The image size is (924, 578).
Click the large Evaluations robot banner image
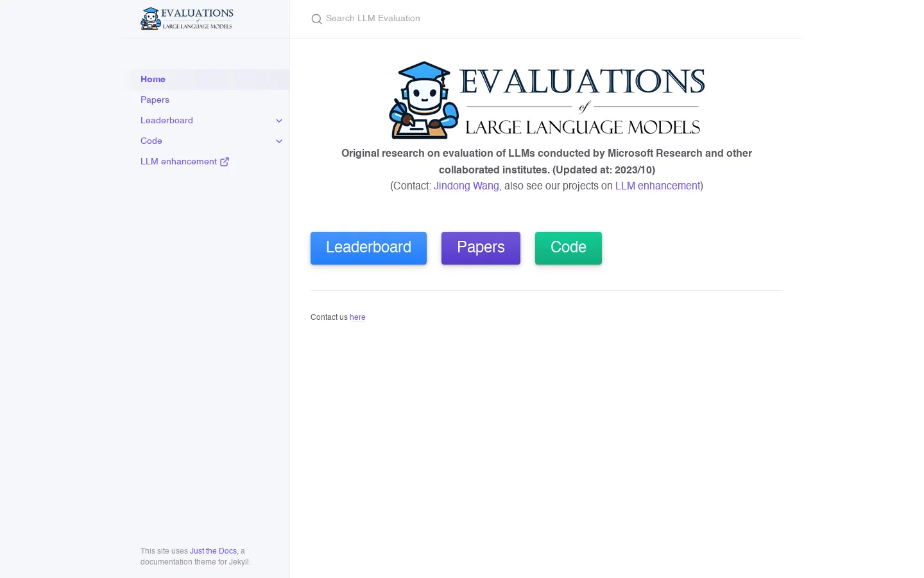(547, 100)
